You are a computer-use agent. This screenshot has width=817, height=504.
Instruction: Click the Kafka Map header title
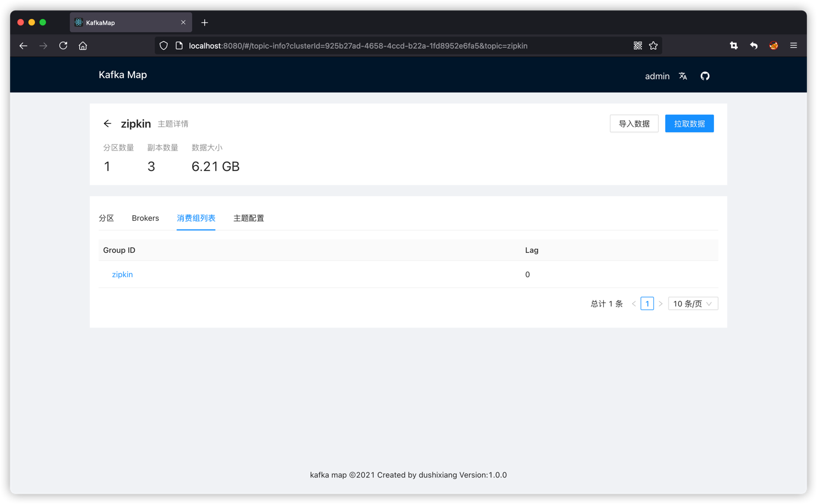pyautogui.click(x=123, y=75)
